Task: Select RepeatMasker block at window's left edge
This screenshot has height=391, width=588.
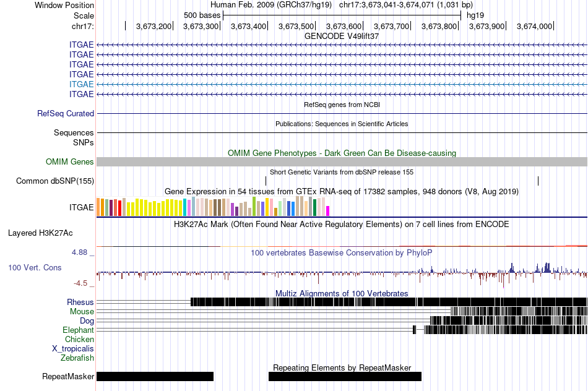Action: tap(155, 376)
